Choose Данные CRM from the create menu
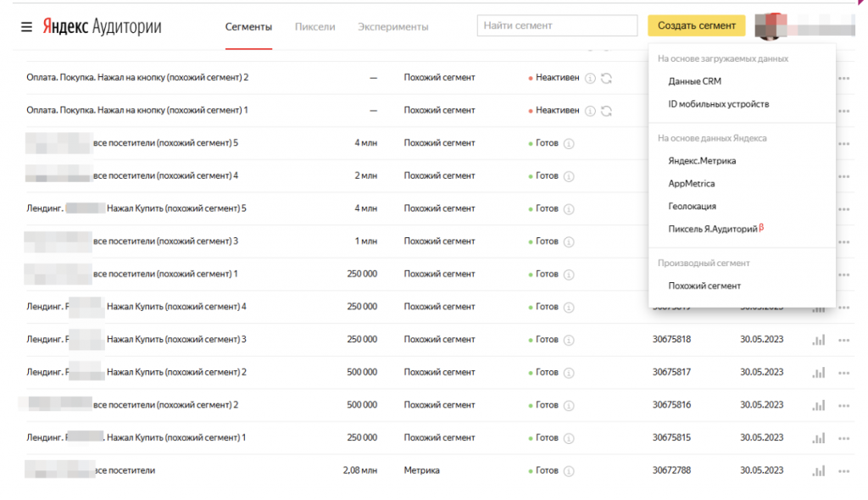 click(x=695, y=81)
